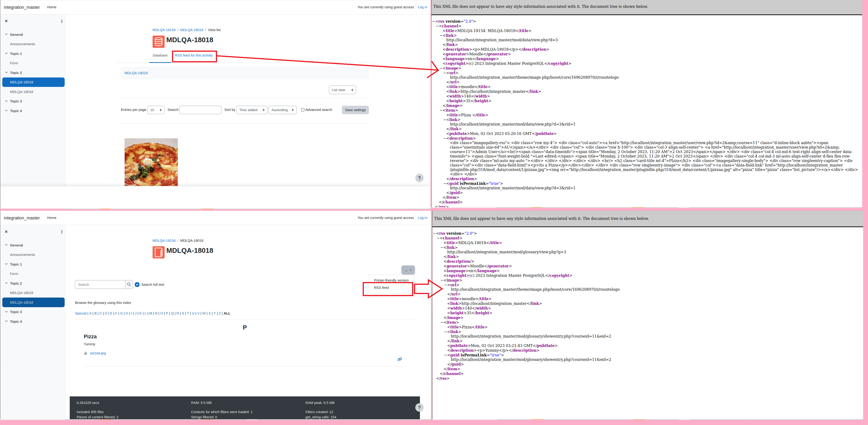868x425 pixels.
Task: Open MDLQA-18154 breadcrumb on glossary page
Action: 164,241
